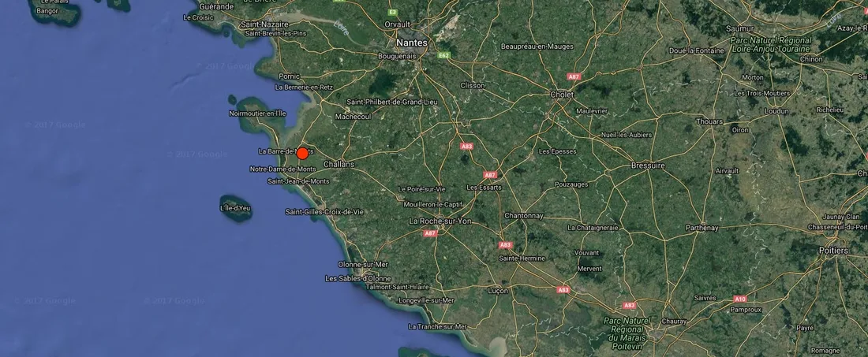
Task: Click the L'Île-d'Yeu island label
Action: click(x=235, y=208)
